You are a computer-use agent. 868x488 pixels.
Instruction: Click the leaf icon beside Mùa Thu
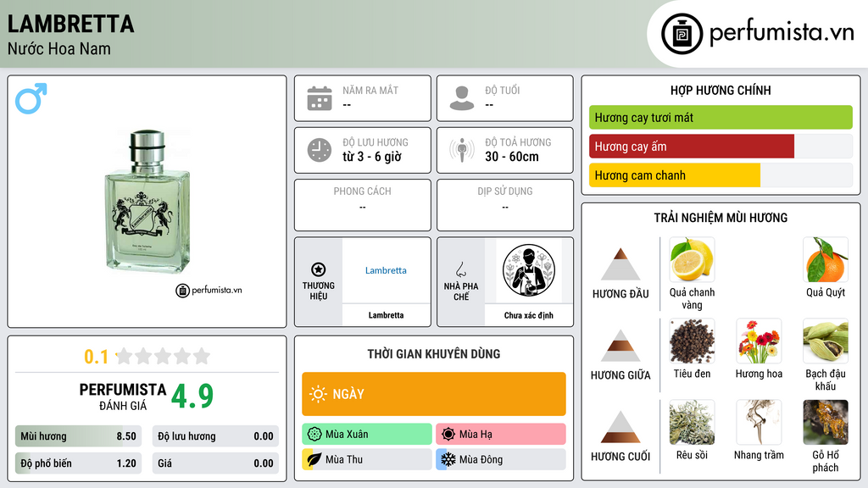314,459
